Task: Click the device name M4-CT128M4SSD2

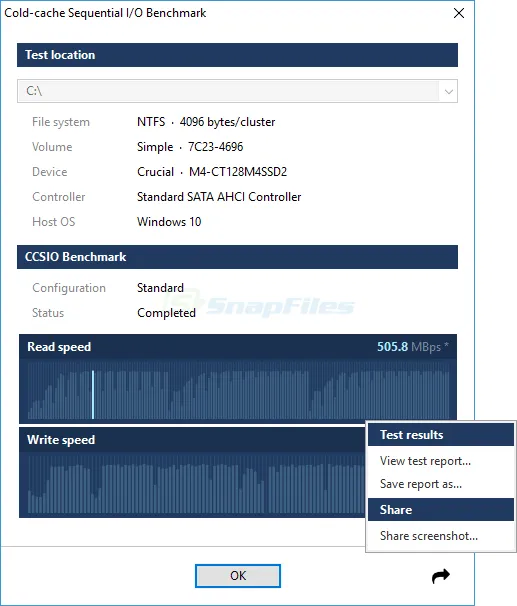Action: click(x=238, y=172)
